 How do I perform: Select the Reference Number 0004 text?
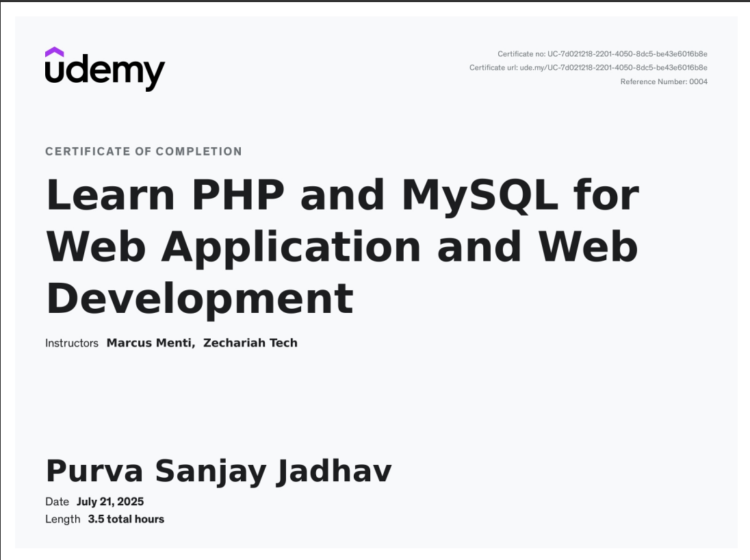(664, 81)
